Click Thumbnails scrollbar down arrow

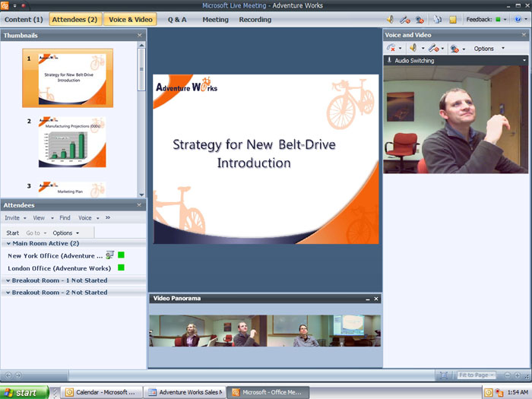141,195
